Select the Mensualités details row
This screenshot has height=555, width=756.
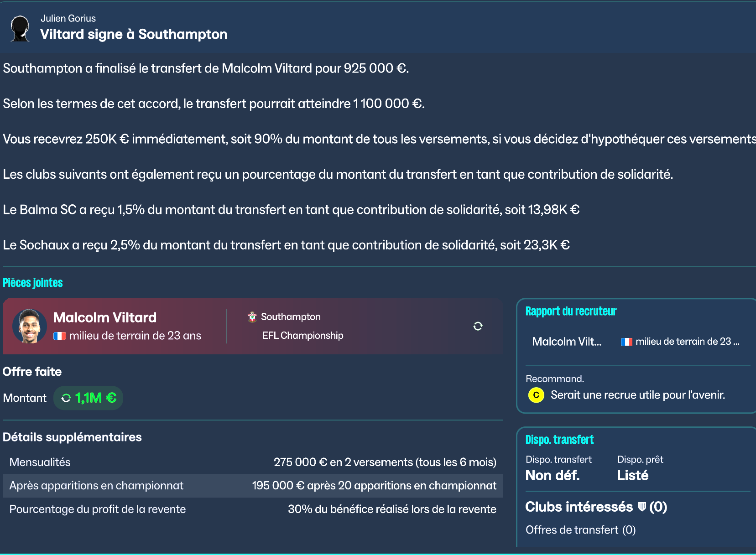coord(253,462)
